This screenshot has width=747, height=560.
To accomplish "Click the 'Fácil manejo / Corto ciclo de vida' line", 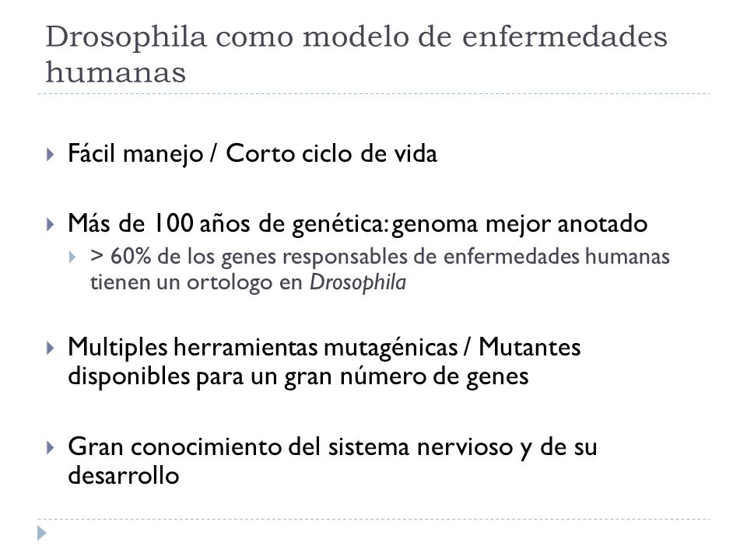I will pos(252,154).
